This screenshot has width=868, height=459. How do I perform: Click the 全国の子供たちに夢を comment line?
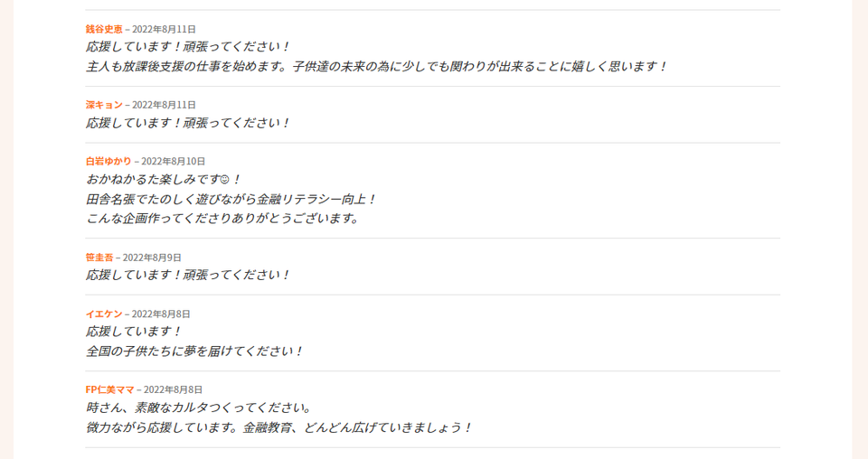[194, 351]
